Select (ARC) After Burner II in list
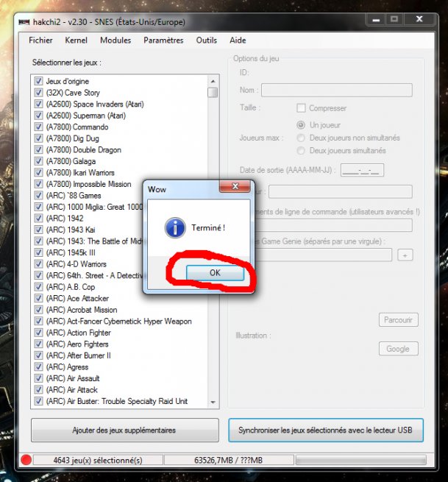The height and width of the screenshot is (482, 448). tap(78, 355)
